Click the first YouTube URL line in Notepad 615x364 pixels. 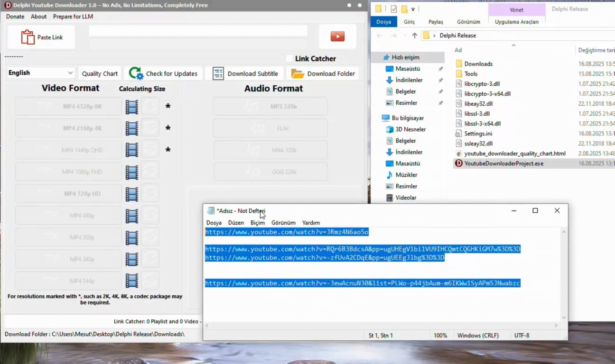pos(287,232)
